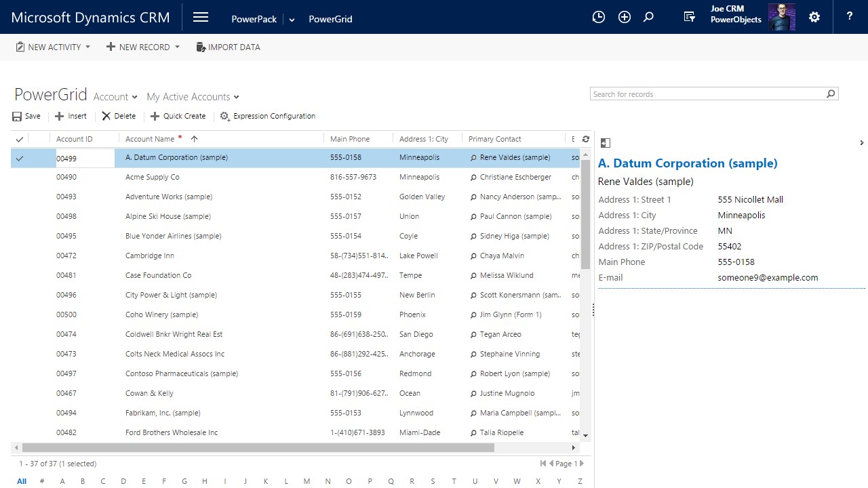Click Sort by Primary Contact header
This screenshot has width=868, height=488.
495,139
